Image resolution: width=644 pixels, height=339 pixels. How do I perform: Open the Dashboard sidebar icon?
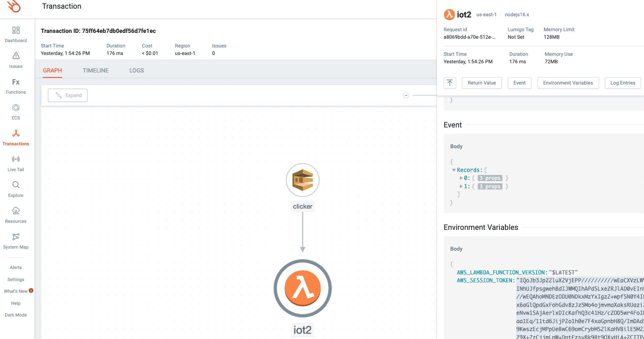16,30
